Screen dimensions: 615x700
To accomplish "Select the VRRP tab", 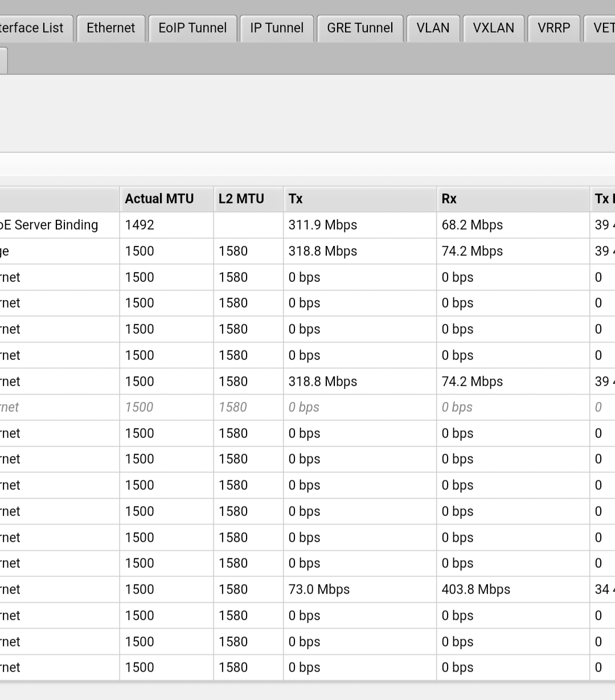I will tap(553, 27).
